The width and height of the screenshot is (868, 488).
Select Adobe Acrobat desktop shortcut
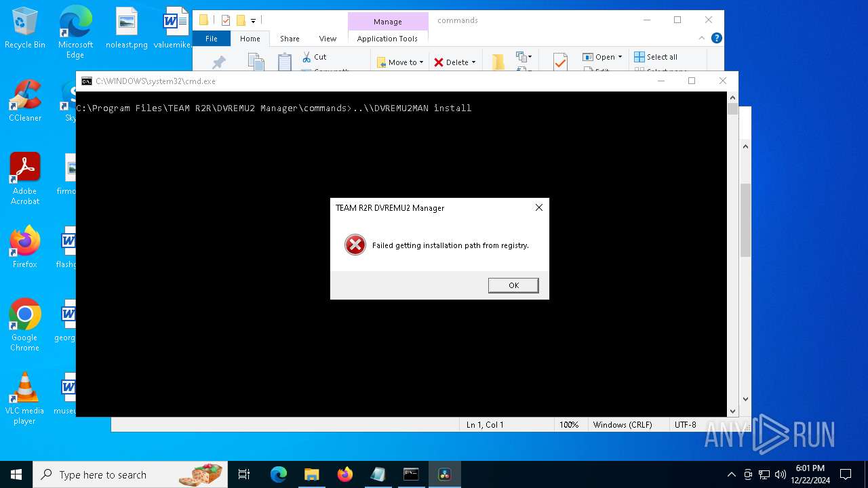[x=25, y=180]
